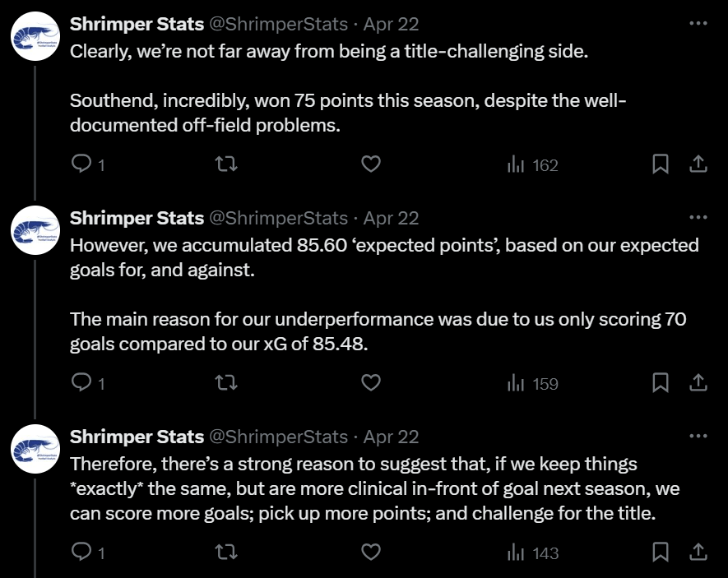Share the 'challenge for the title' tweet
Image resolution: width=728 pixels, height=578 pixels.
click(x=698, y=552)
